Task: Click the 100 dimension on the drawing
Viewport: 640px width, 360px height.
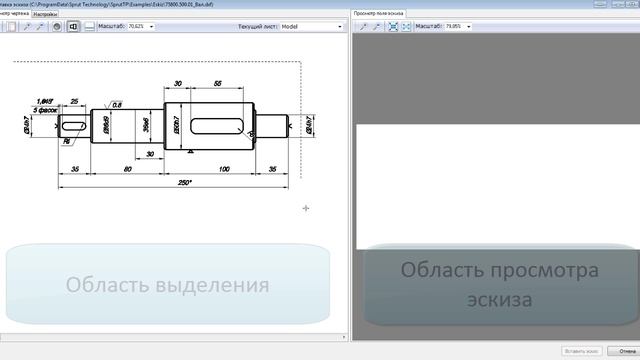Action: coord(224,169)
